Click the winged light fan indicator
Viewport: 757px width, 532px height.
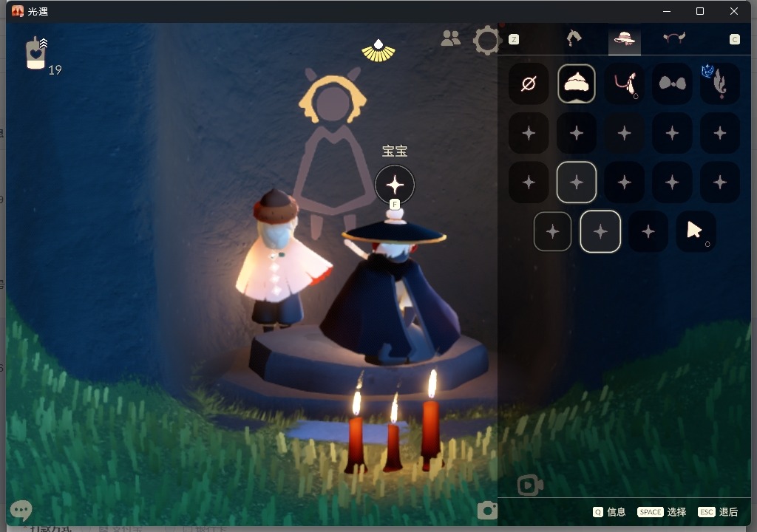coord(378,51)
